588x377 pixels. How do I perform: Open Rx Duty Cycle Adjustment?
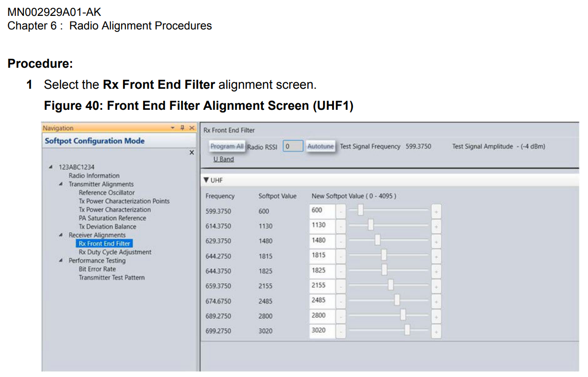[x=115, y=252]
